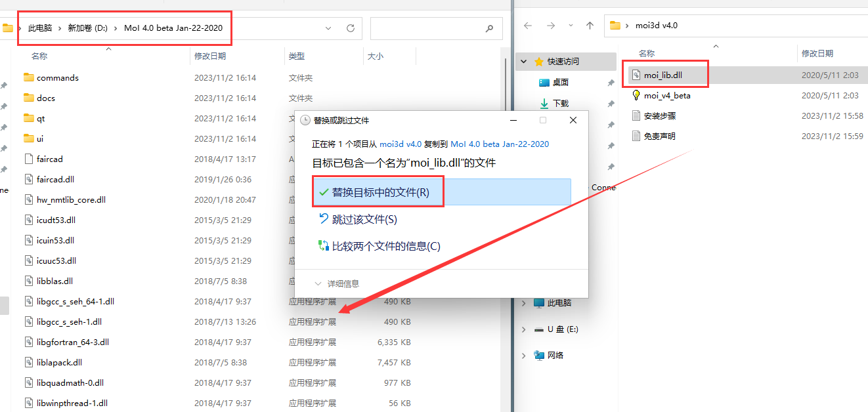
Task: Click the search magnifier icon
Action: (x=489, y=28)
